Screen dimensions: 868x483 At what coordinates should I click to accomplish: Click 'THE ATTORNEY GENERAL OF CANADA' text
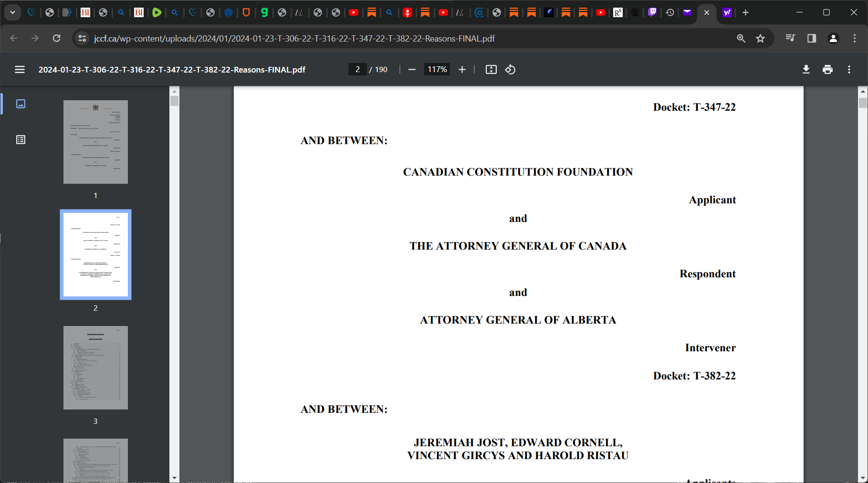tap(518, 246)
